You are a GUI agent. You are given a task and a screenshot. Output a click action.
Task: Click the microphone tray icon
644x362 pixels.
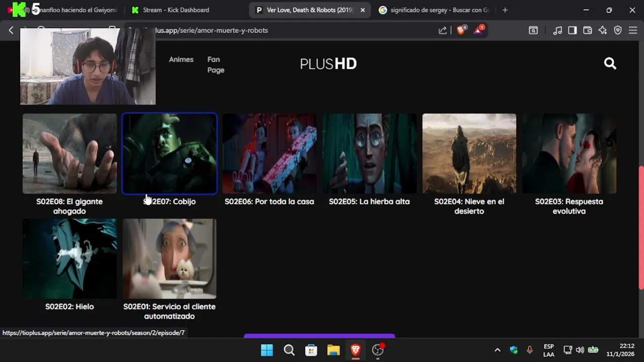(529, 350)
